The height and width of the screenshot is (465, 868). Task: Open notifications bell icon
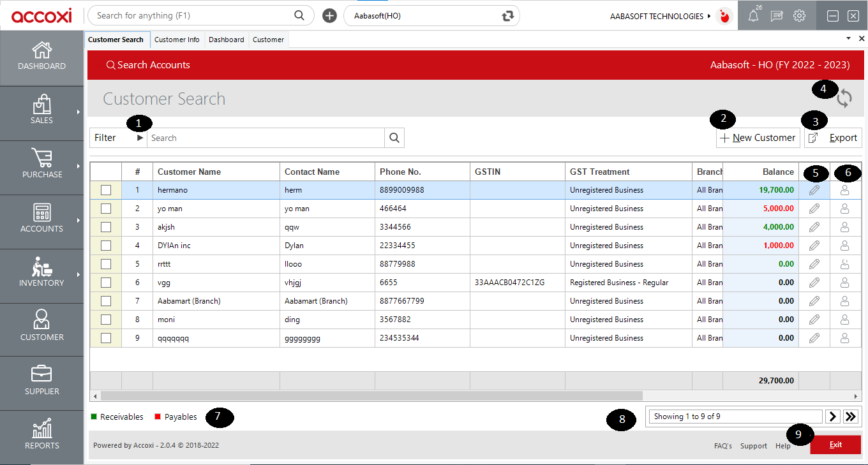point(753,16)
